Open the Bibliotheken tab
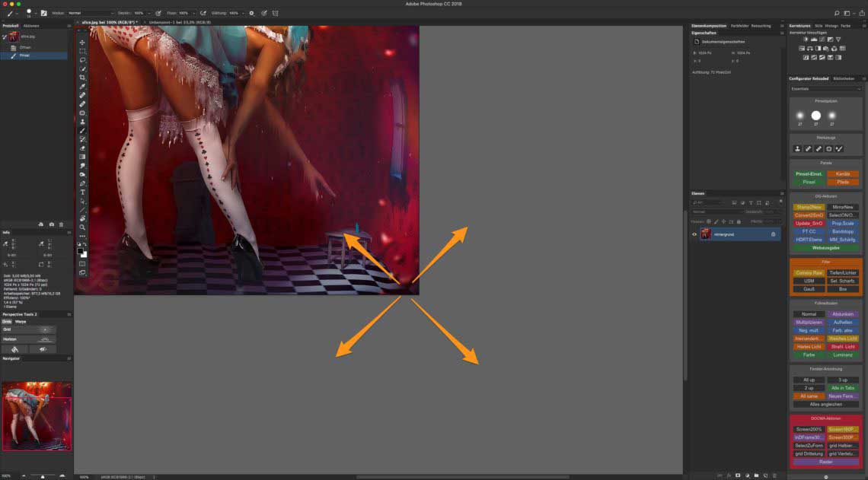The height and width of the screenshot is (480, 868). pos(844,78)
